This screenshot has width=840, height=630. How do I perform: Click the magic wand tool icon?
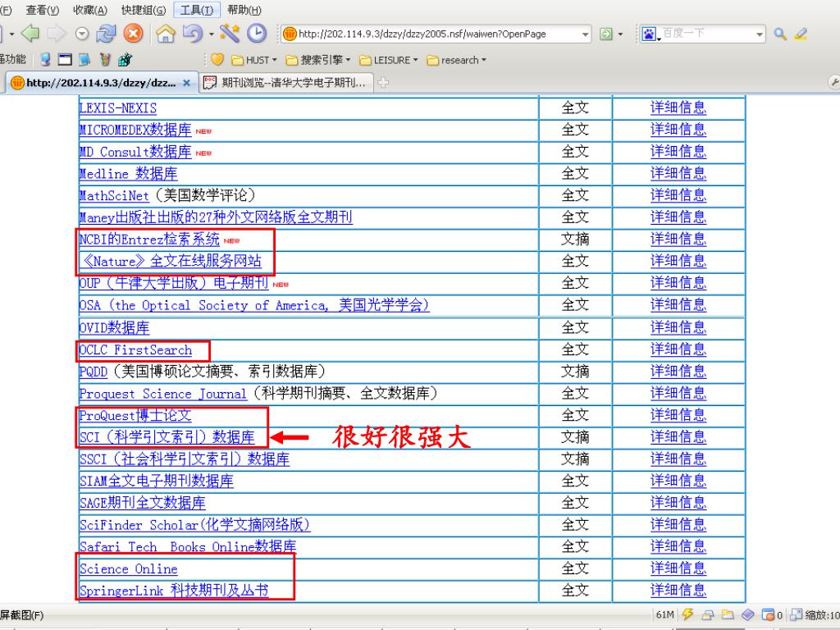coord(230,34)
